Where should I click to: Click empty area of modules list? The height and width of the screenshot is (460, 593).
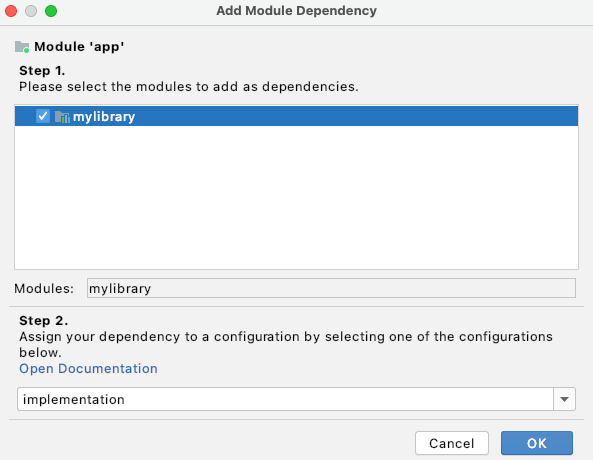(296, 197)
